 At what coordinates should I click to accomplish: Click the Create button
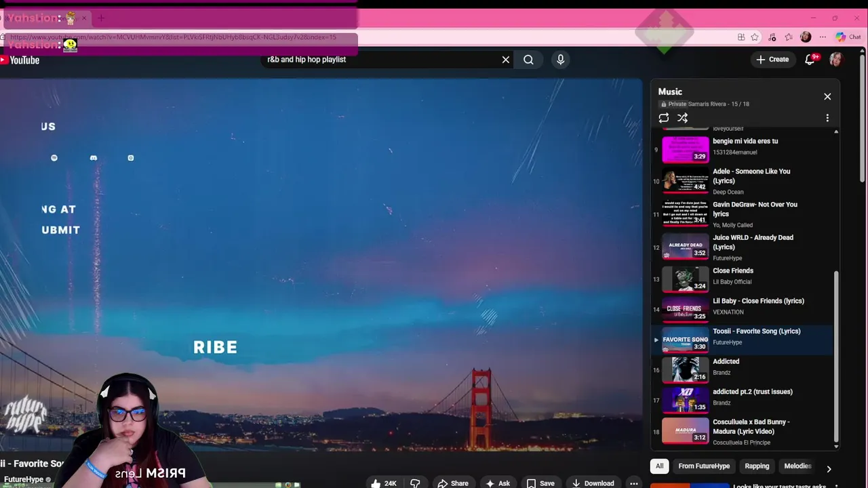tap(772, 60)
